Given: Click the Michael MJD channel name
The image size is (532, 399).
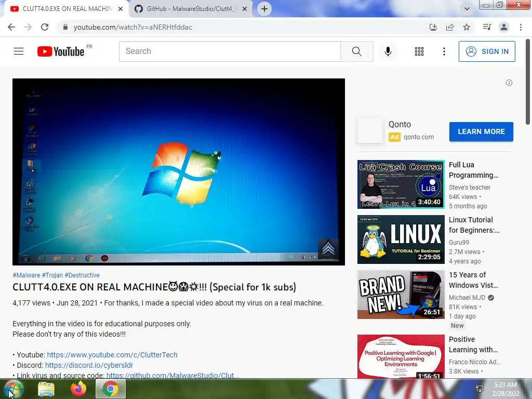Looking at the screenshot, I should 467,298.
